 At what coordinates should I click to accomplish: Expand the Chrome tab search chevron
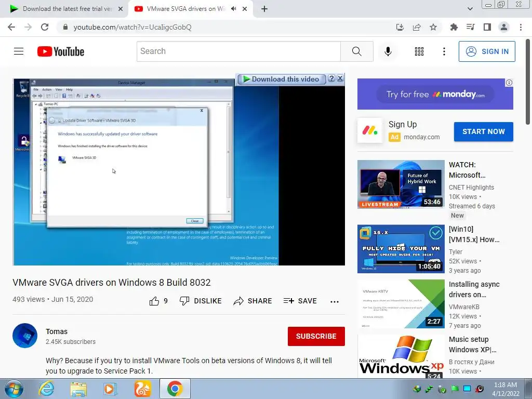(x=470, y=9)
